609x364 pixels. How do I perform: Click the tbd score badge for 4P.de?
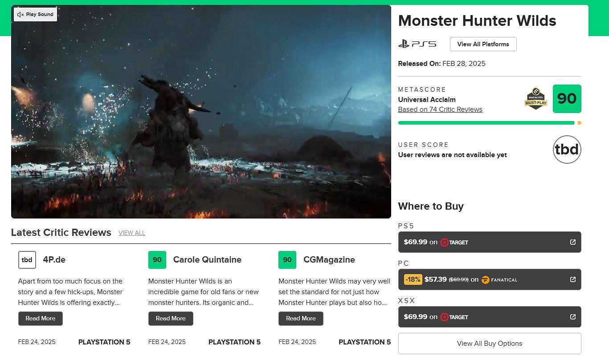click(x=27, y=260)
